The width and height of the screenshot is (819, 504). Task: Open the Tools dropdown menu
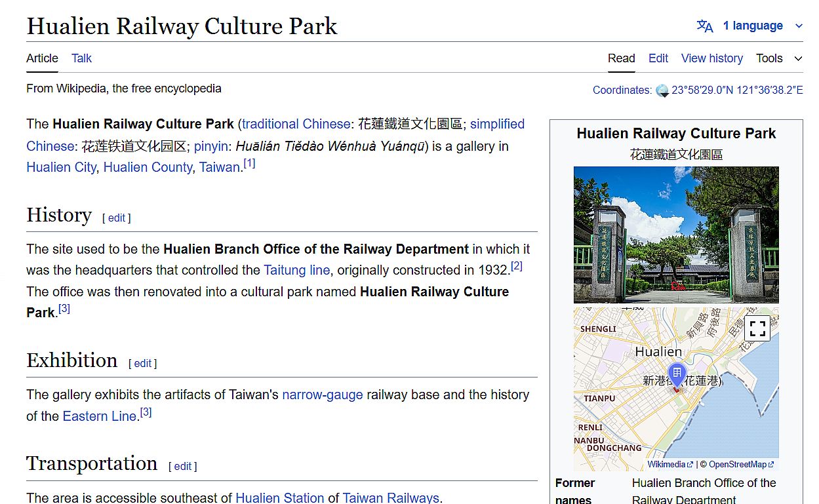click(x=778, y=58)
